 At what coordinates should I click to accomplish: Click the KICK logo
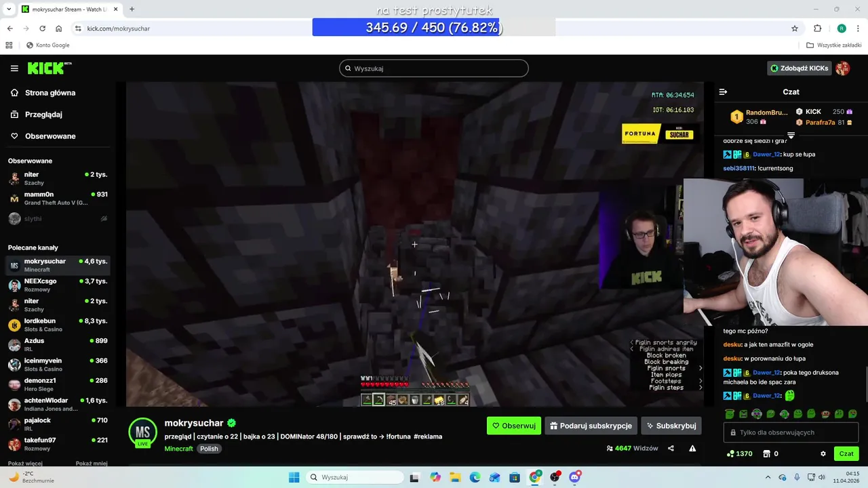point(49,68)
